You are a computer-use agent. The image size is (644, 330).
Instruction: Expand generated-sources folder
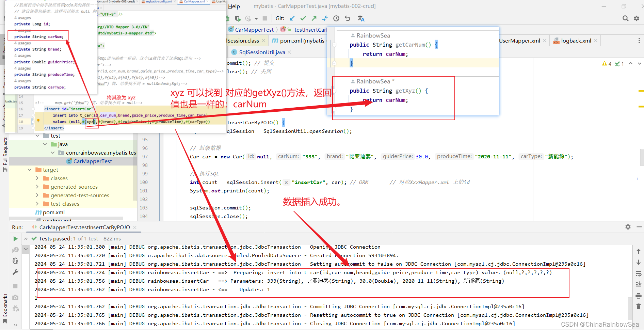pos(37,187)
